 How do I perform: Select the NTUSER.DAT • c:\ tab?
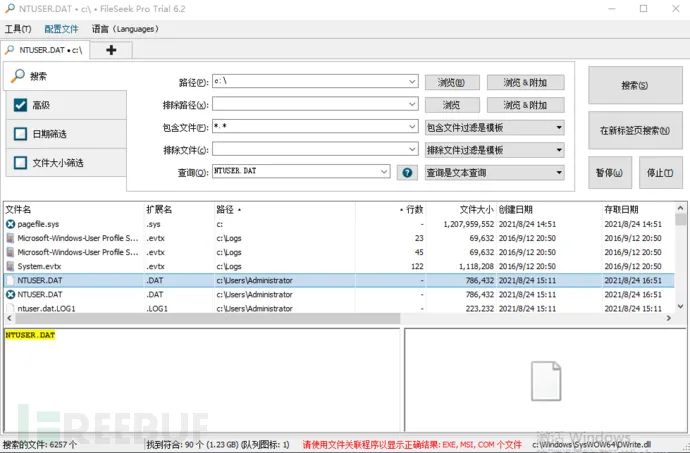45,50
